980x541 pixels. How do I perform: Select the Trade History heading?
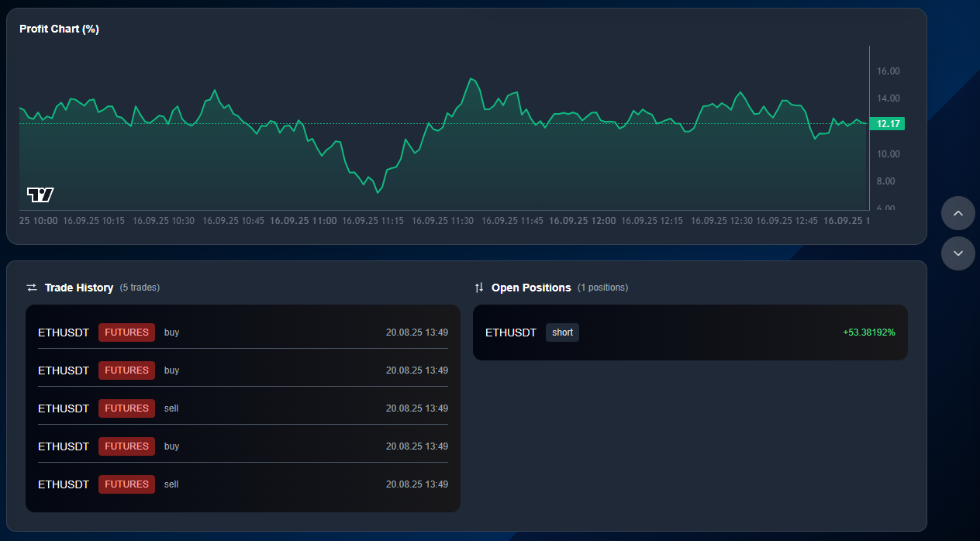click(79, 288)
